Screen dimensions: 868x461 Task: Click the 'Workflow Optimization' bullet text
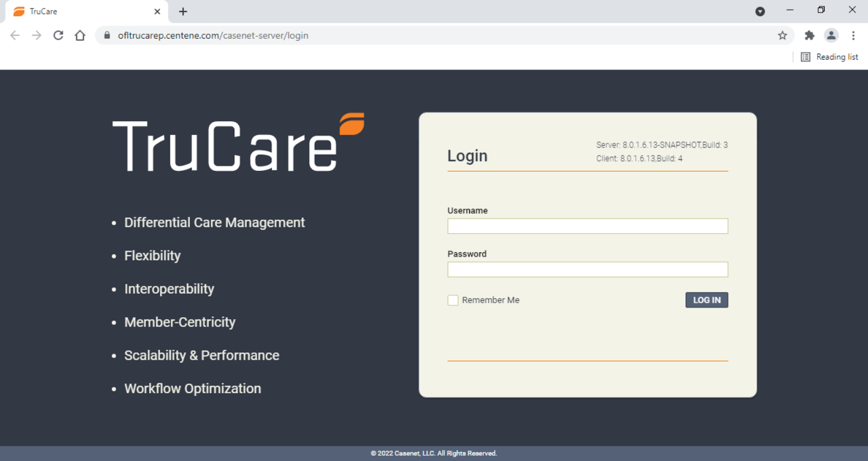pos(193,388)
